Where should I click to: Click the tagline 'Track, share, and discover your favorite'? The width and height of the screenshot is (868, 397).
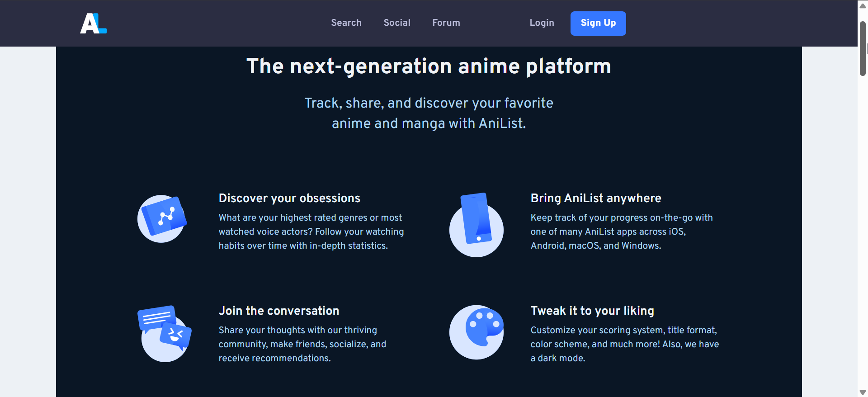(x=429, y=103)
